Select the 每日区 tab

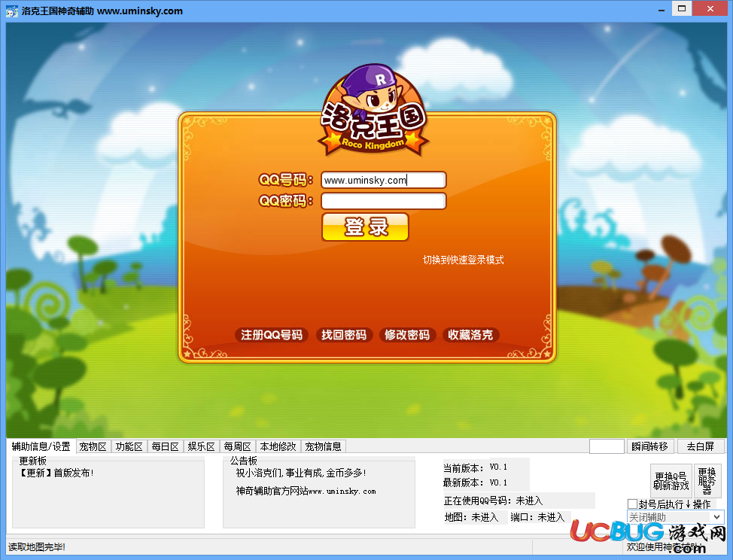click(x=165, y=446)
